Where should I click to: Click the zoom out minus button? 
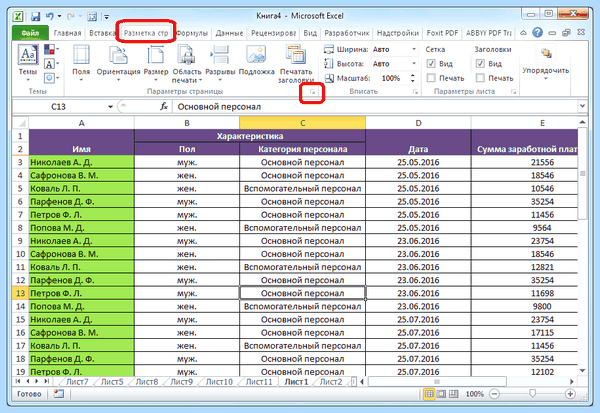coord(494,394)
